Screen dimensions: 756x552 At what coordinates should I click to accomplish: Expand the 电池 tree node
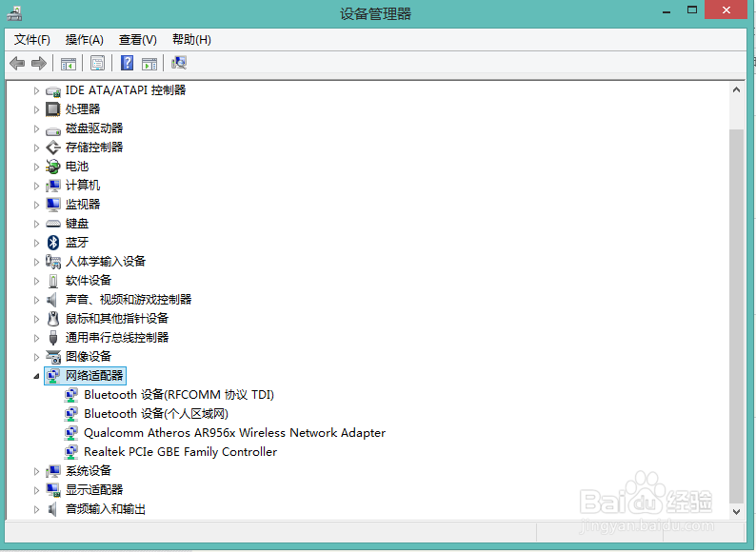pyautogui.click(x=36, y=167)
